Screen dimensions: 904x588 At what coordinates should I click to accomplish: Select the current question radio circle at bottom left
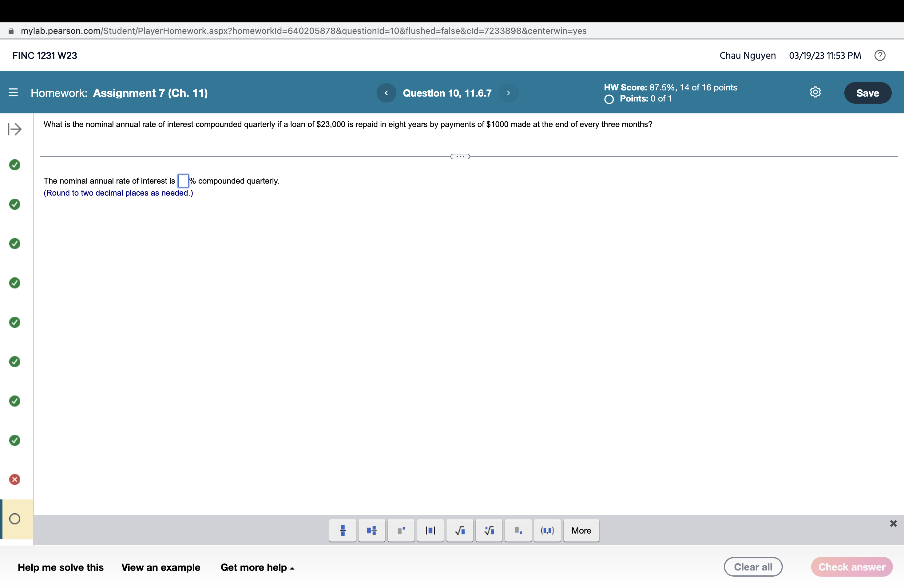point(14,518)
